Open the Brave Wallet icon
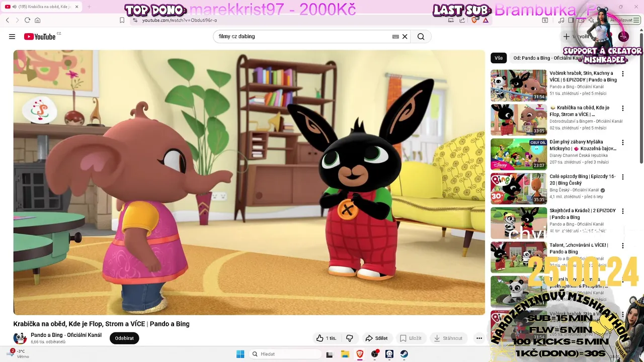Screen dimensions: 644x362 [x=582, y=20]
